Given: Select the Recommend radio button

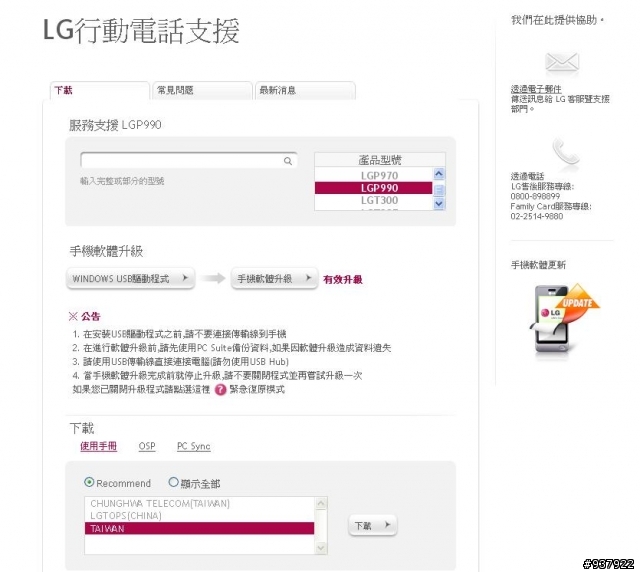Looking at the screenshot, I should click(89, 482).
